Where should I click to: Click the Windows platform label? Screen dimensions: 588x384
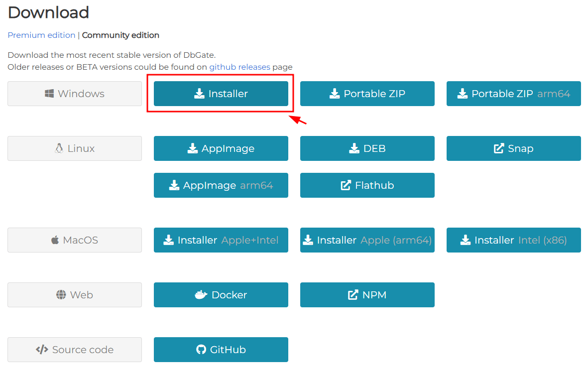tap(75, 94)
